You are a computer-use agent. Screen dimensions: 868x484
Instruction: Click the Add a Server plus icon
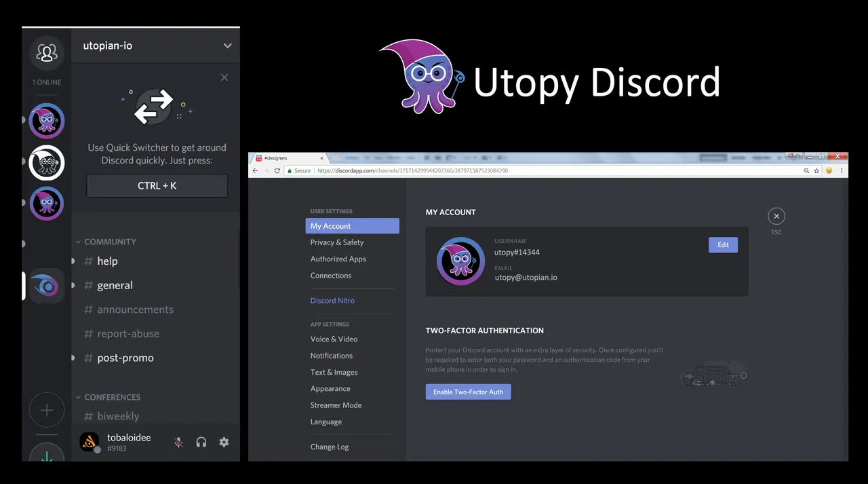(47, 410)
